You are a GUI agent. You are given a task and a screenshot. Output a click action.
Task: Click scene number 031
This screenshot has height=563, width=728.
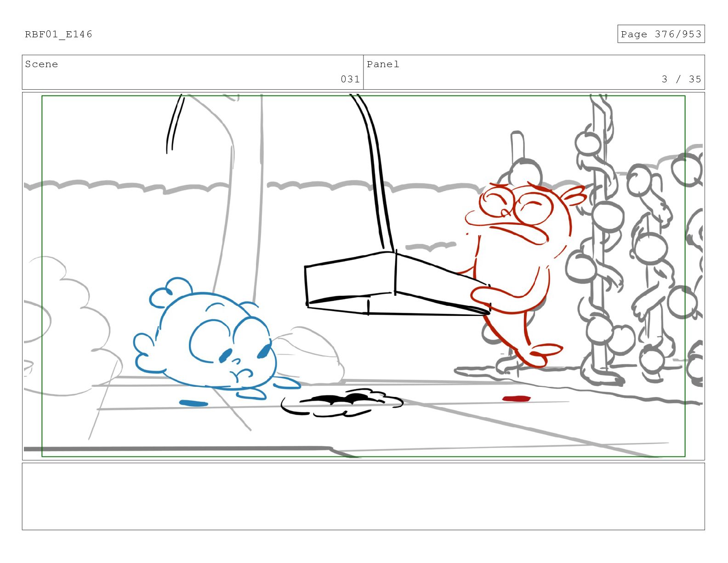[350, 79]
